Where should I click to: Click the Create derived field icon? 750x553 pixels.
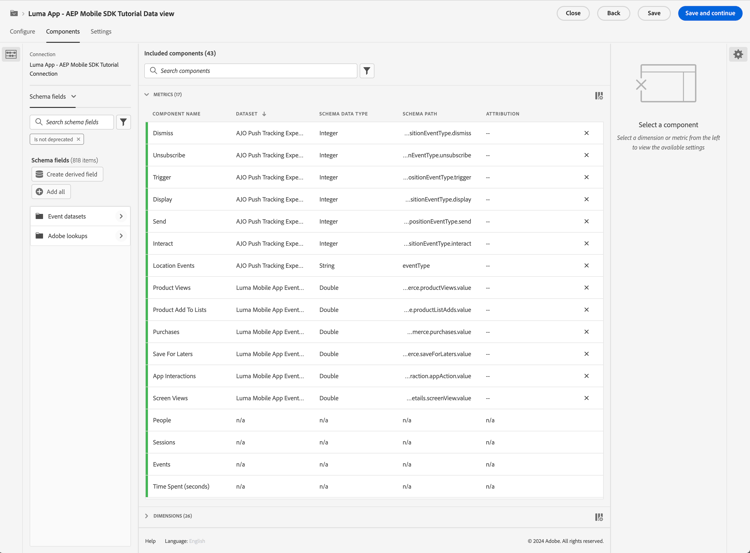[39, 174]
